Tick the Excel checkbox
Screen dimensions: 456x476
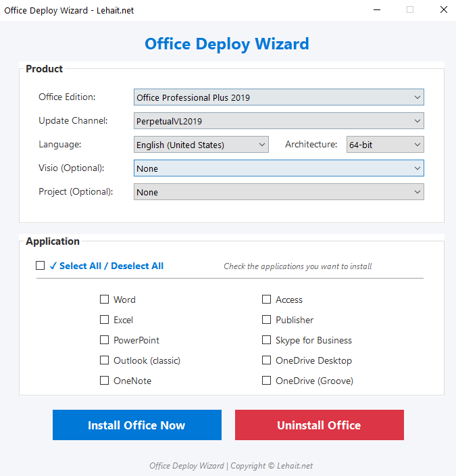(104, 320)
